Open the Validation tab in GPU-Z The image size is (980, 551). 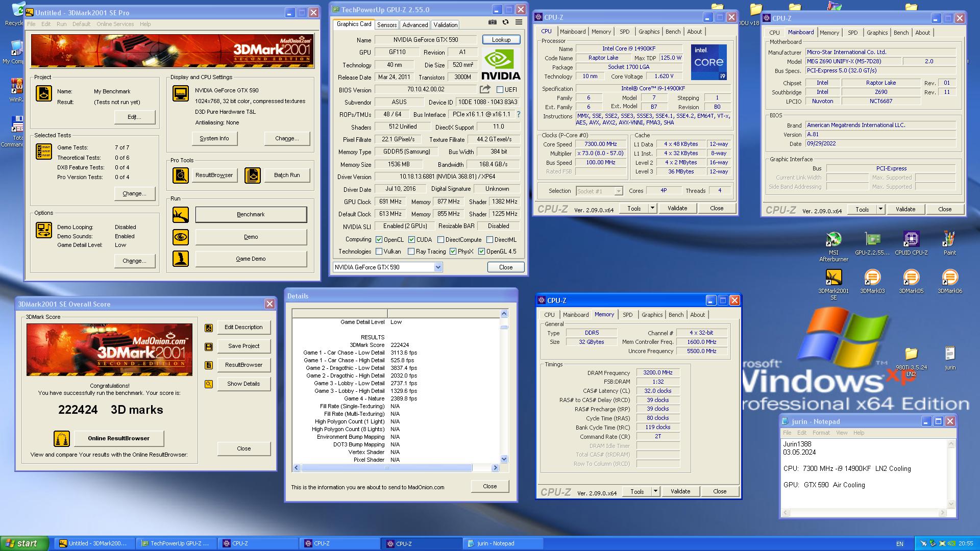click(x=446, y=25)
